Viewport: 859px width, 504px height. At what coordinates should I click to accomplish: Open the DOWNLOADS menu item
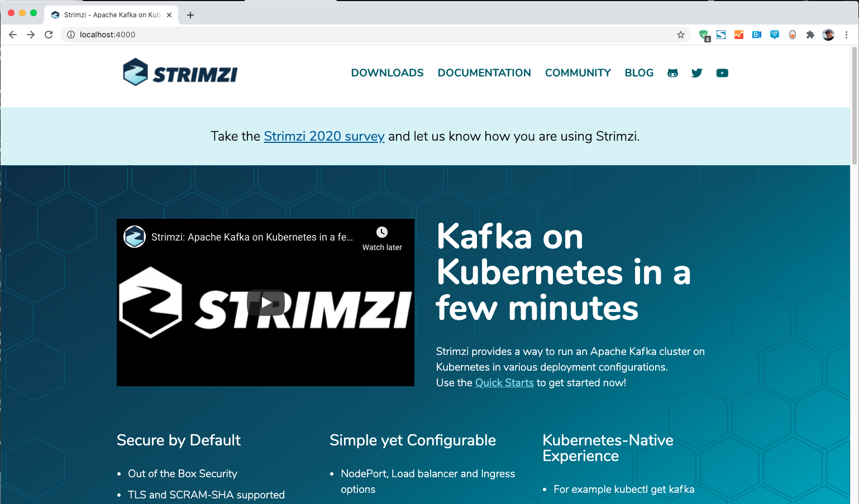tap(388, 73)
